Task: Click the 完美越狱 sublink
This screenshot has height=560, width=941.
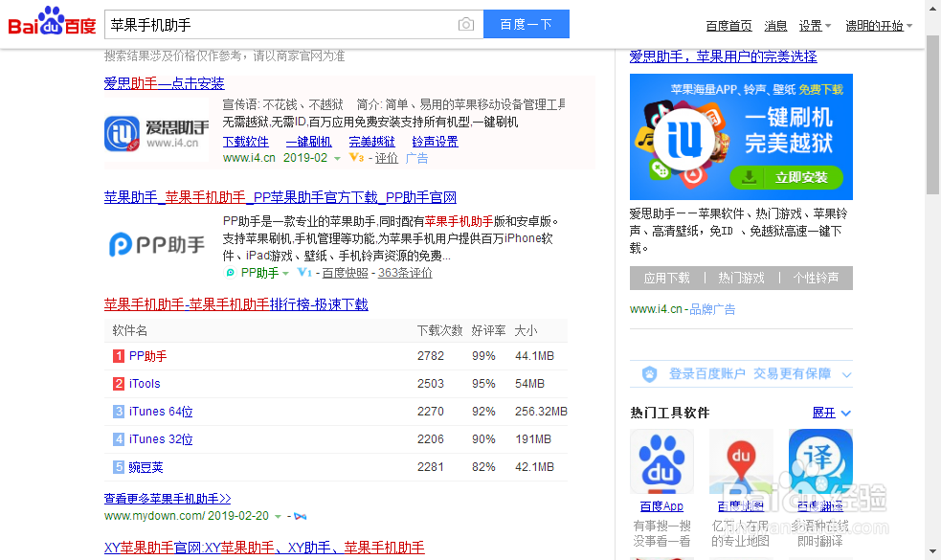Action: tap(372, 142)
